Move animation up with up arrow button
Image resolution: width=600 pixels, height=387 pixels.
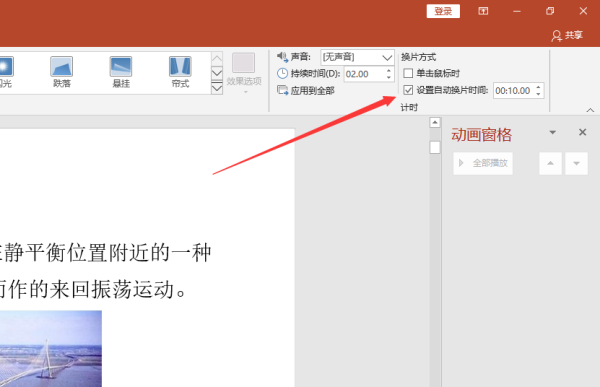[x=550, y=163]
